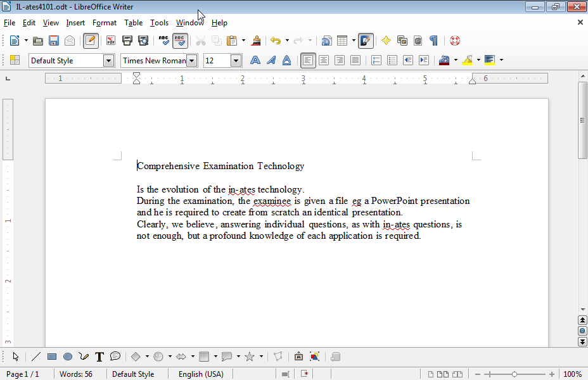Toggle Underline formatting
This screenshot has height=380, width=588.
click(286, 60)
